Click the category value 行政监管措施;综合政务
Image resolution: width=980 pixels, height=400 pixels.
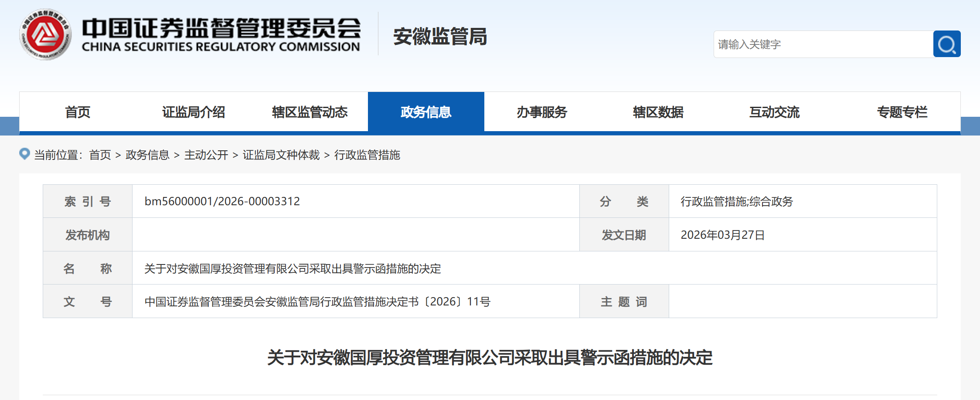click(x=737, y=201)
